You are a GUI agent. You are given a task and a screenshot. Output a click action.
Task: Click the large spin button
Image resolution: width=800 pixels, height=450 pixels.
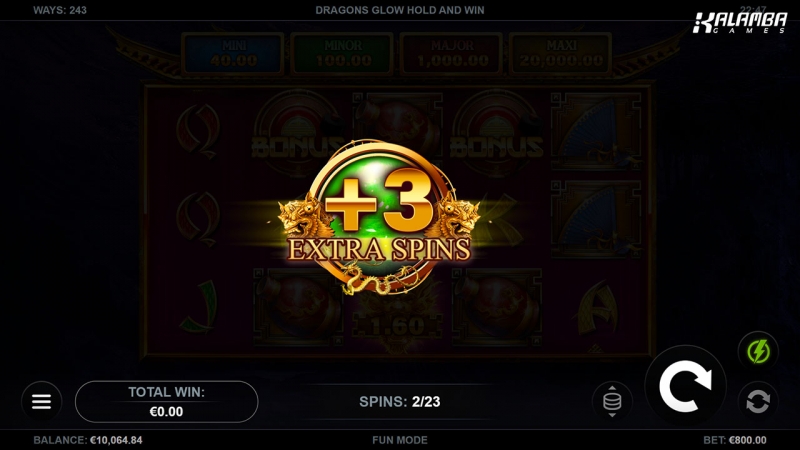point(685,386)
